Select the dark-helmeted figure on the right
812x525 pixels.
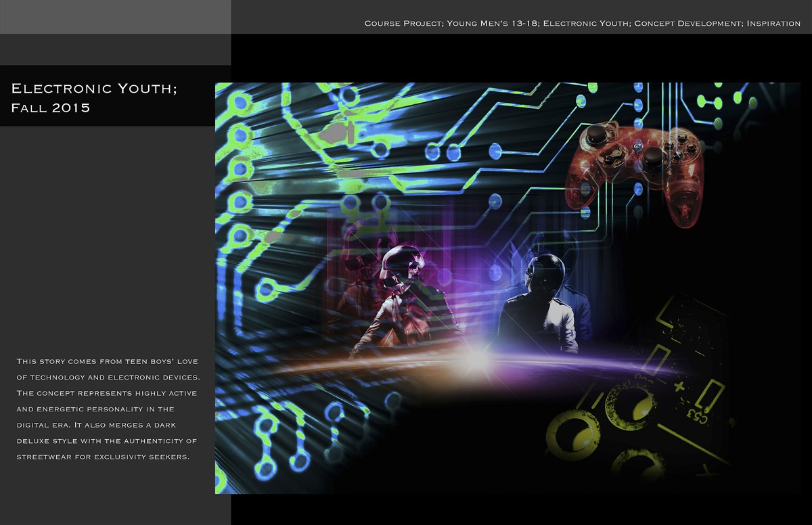coord(541,303)
